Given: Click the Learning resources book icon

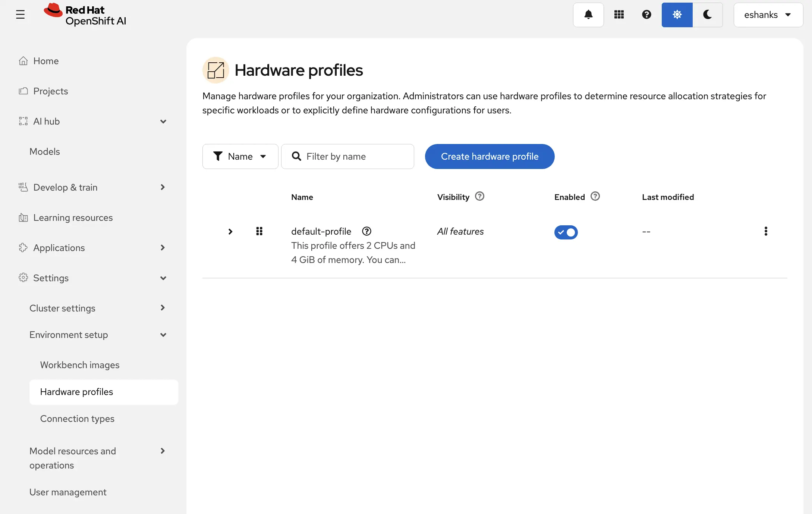Looking at the screenshot, I should (23, 217).
